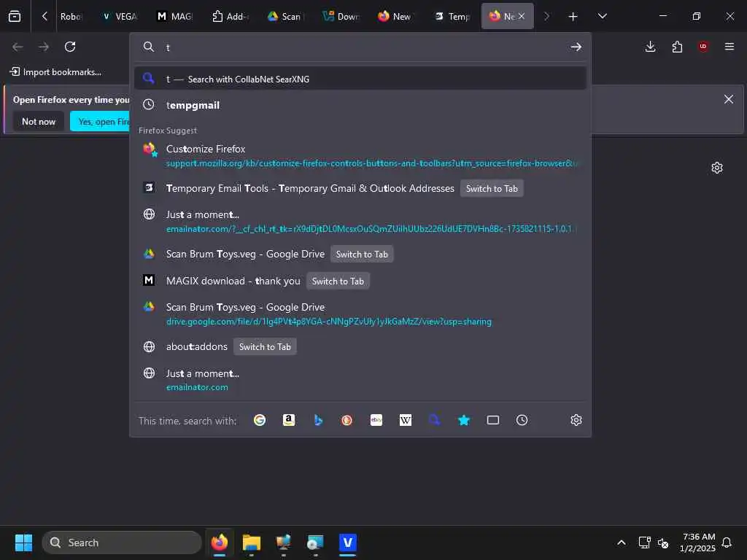Search this time in Bookmarks star

pyautogui.click(x=463, y=420)
